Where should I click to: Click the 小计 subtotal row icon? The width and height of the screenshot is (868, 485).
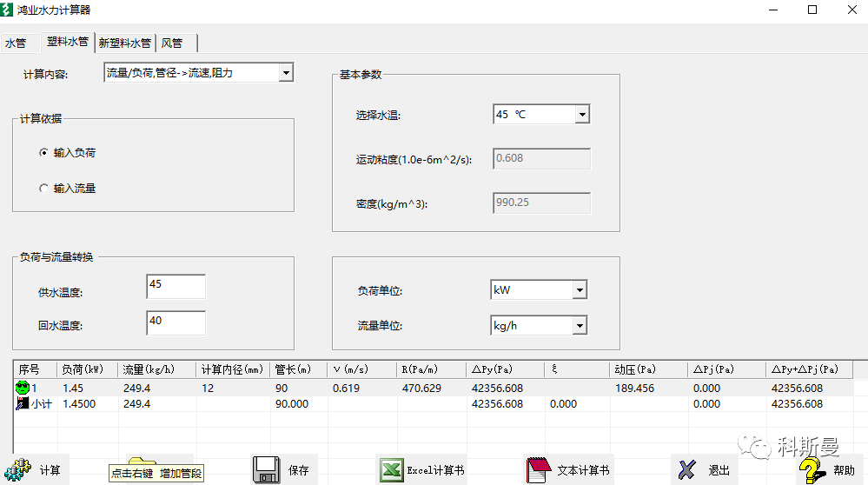pos(23,404)
